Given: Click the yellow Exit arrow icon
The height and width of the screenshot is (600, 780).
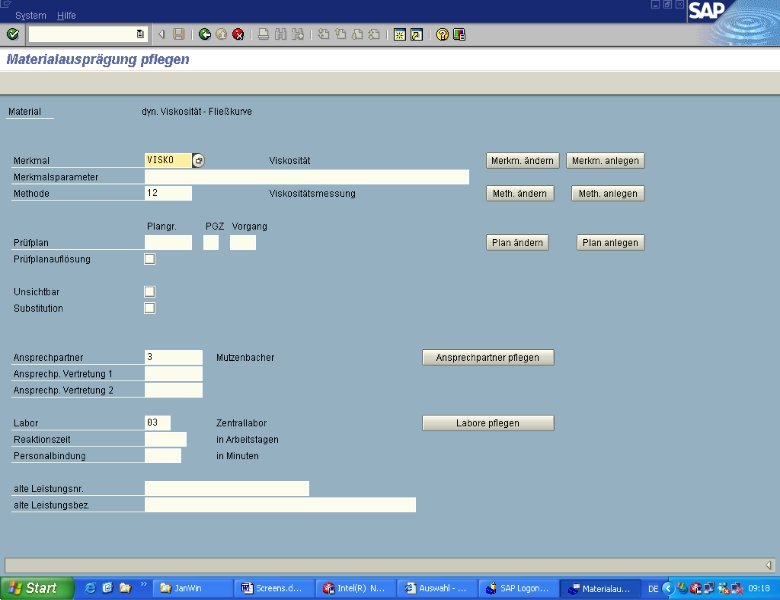Looking at the screenshot, I should point(221,34).
